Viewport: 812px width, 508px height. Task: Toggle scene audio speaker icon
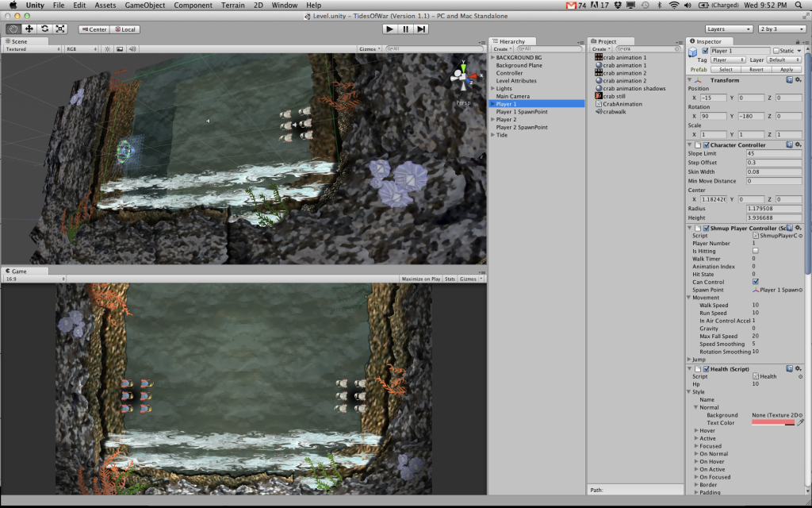click(132, 48)
